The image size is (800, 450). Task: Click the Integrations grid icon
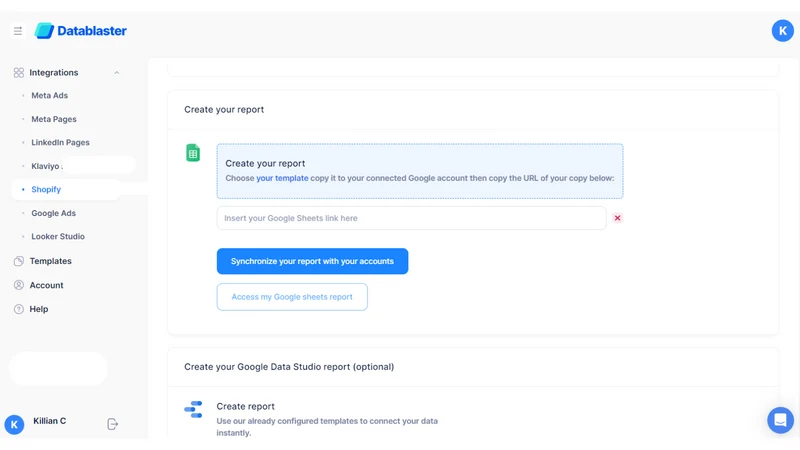point(19,72)
